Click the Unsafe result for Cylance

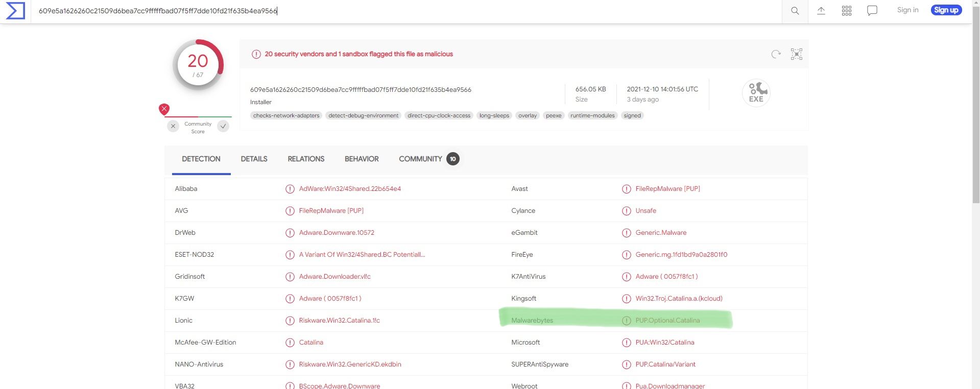646,211
